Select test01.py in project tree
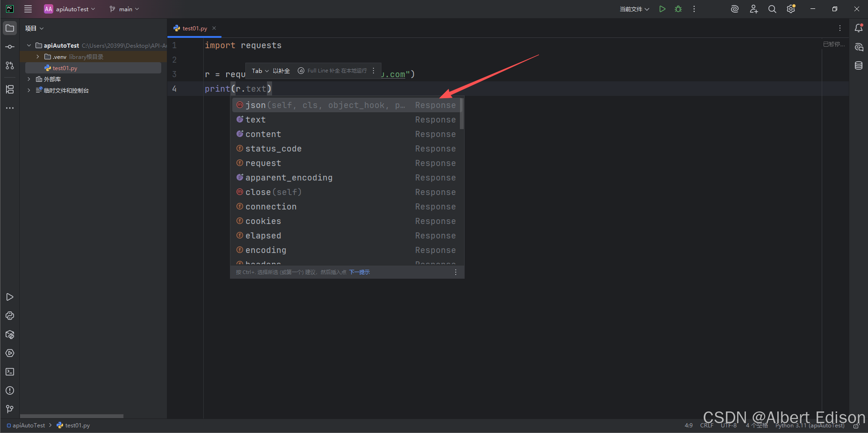The image size is (868, 433). 93,68
